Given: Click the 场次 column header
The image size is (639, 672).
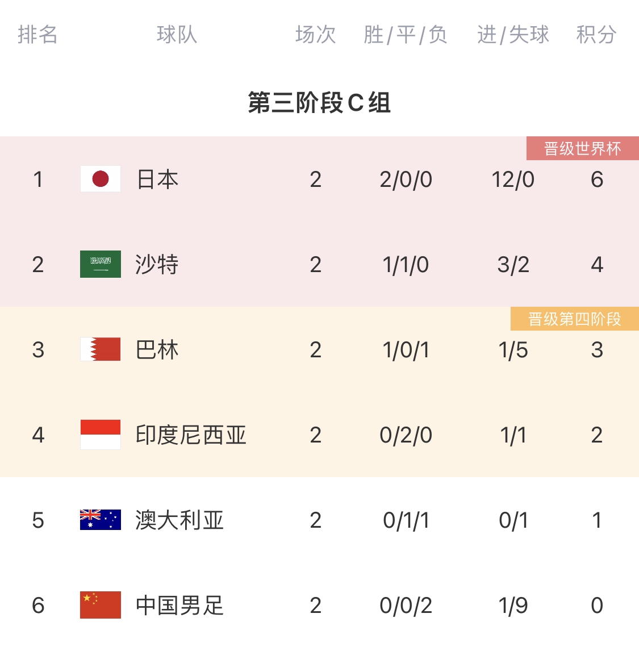Looking at the screenshot, I should coord(315,35).
